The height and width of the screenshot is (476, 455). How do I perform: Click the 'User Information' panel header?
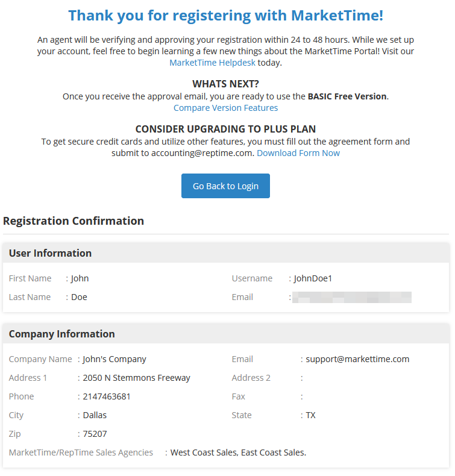(x=226, y=253)
